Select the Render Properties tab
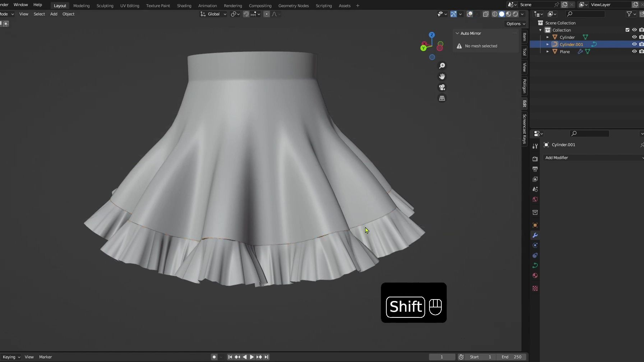Viewport: 644px width, 362px height. coord(535,158)
